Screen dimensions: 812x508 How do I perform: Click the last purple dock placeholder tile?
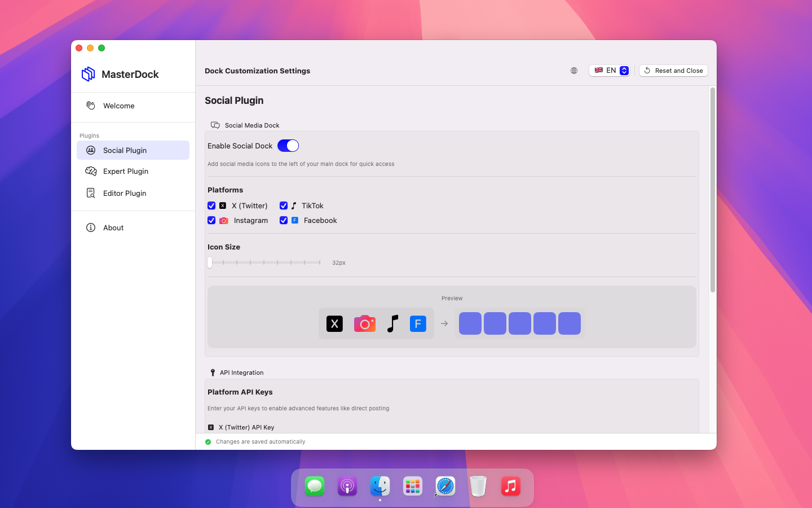click(x=570, y=323)
